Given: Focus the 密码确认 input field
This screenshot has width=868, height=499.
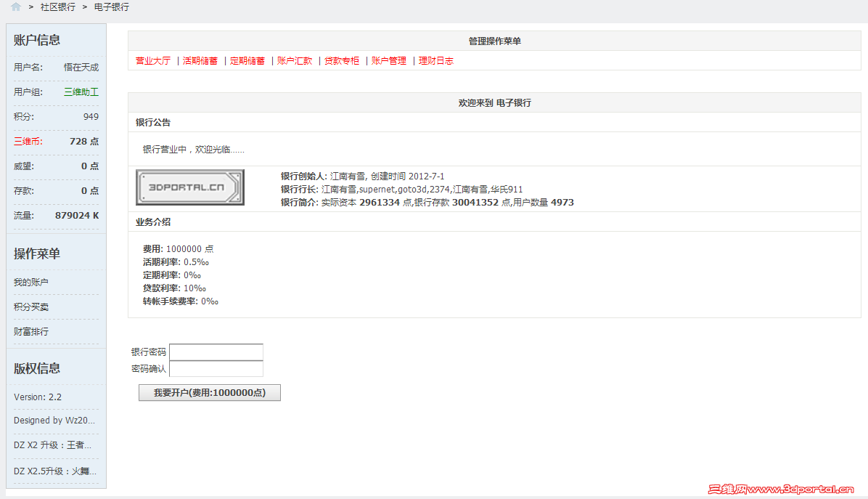Looking at the screenshot, I should pyautogui.click(x=216, y=369).
